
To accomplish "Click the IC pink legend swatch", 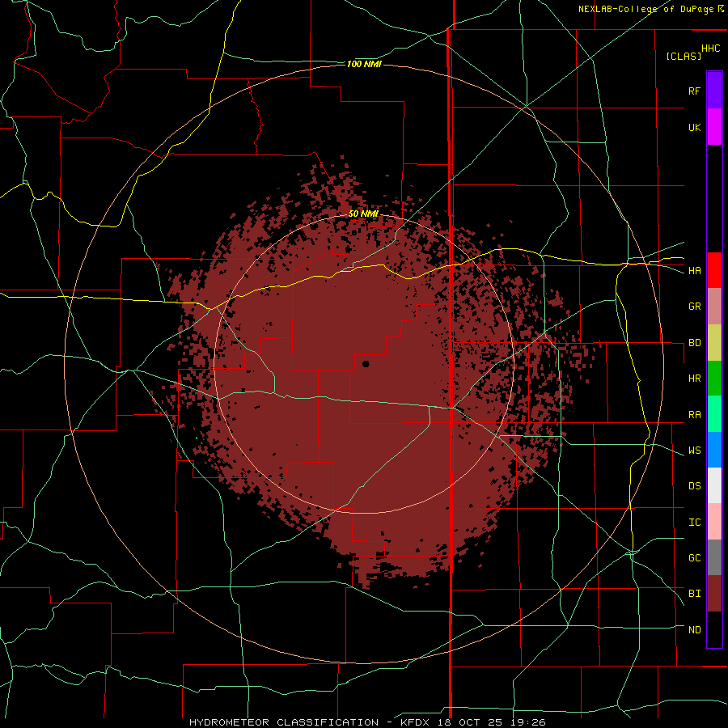I will [x=714, y=522].
